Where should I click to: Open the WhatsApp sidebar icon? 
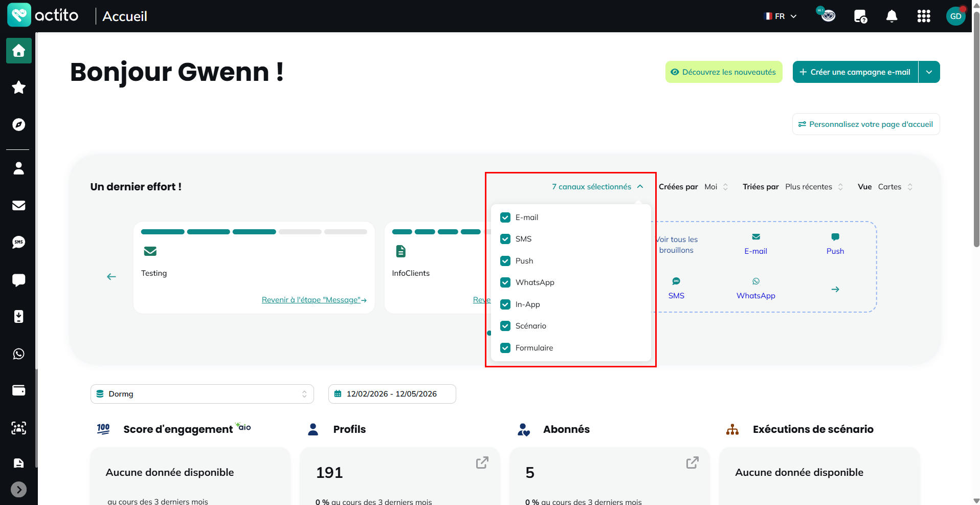point(19,354)
